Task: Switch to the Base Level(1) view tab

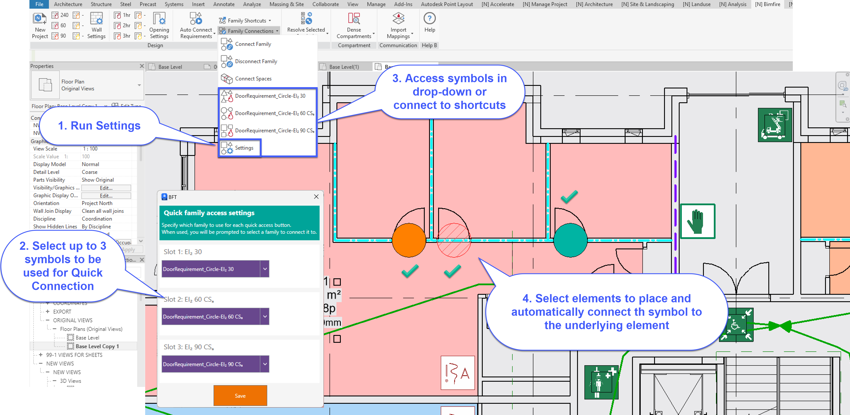Action: tap(345, 67)
